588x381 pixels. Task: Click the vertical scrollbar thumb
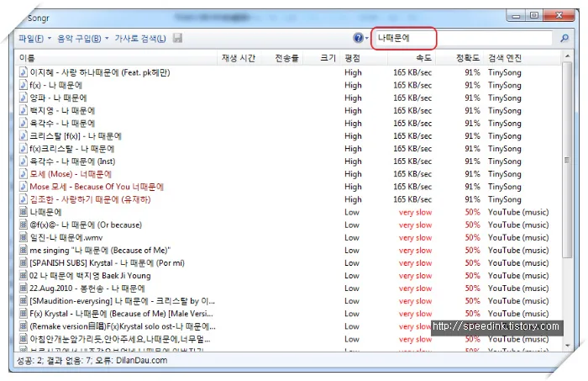(567, 161)
